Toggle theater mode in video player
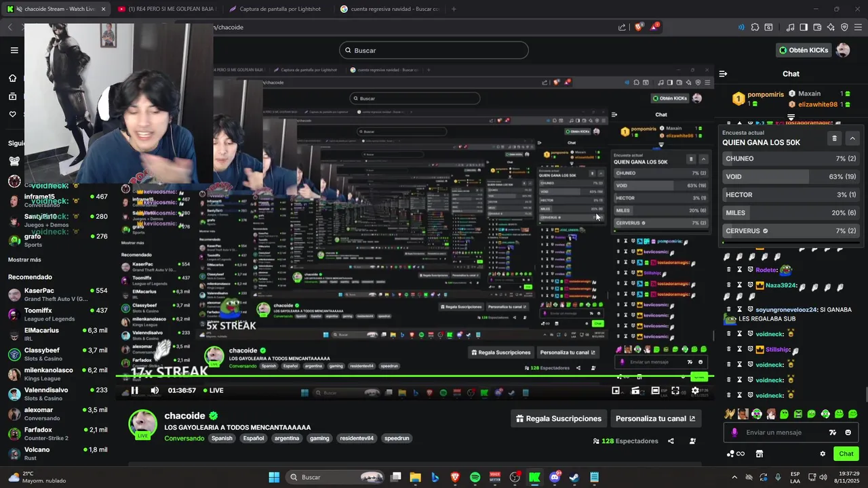The width and height of the screenshot is (868, 488). pos(655,390)
